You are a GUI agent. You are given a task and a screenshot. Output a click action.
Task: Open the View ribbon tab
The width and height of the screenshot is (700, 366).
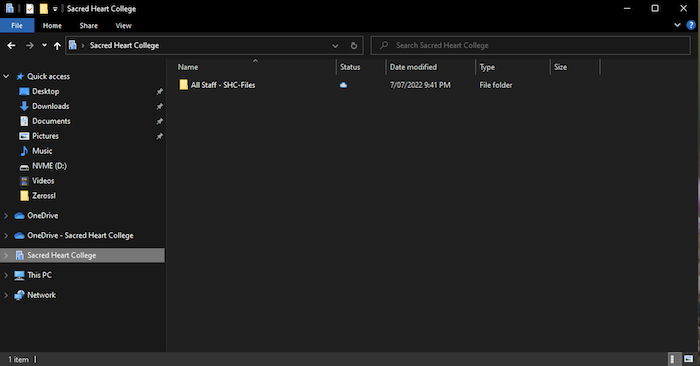(x=123, y=25)
